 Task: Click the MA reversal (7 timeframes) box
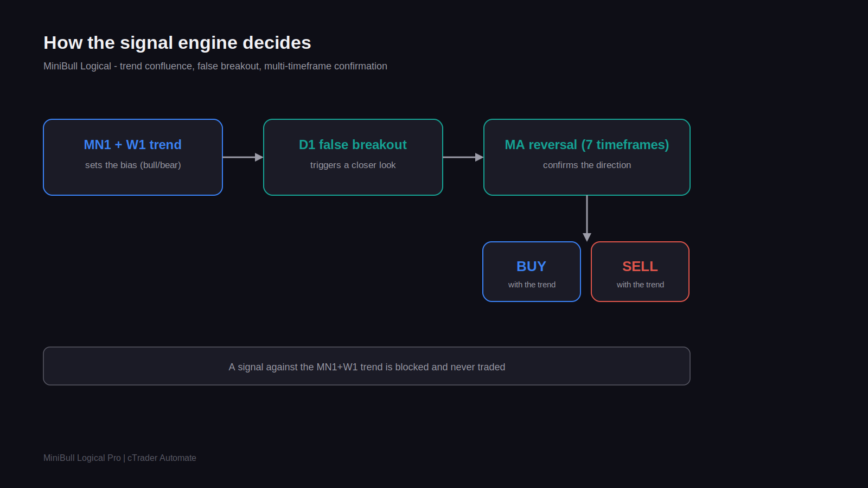[x=587, y=157]
